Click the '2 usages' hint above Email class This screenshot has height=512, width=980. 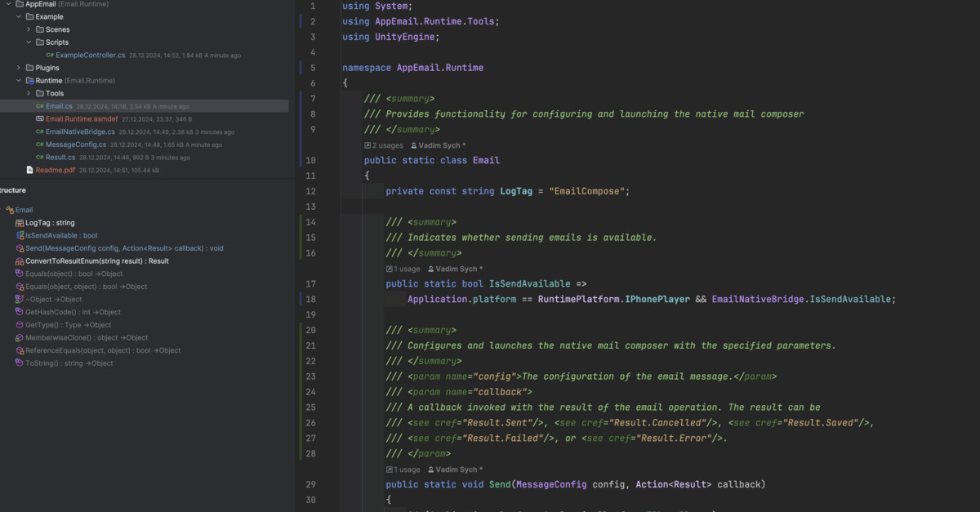point(387,145)
